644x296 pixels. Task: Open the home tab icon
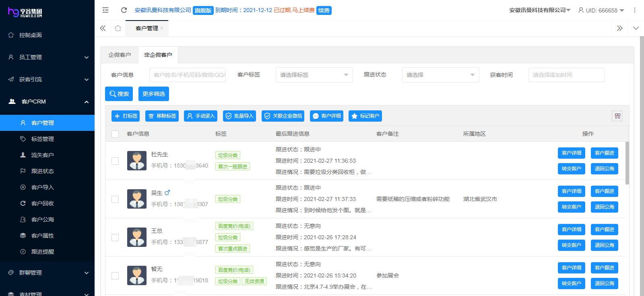point(118,28)
